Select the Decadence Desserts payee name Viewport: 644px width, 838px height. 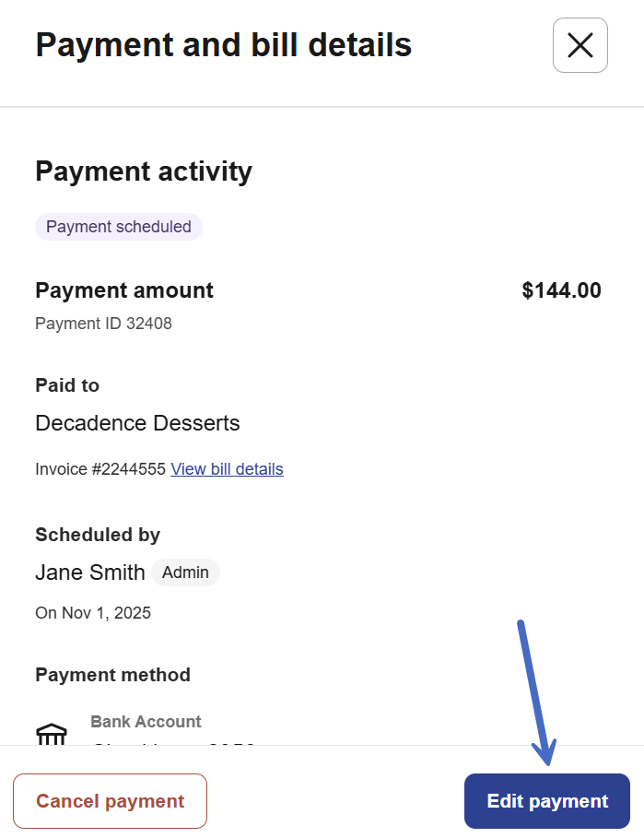tap(137, 424)
